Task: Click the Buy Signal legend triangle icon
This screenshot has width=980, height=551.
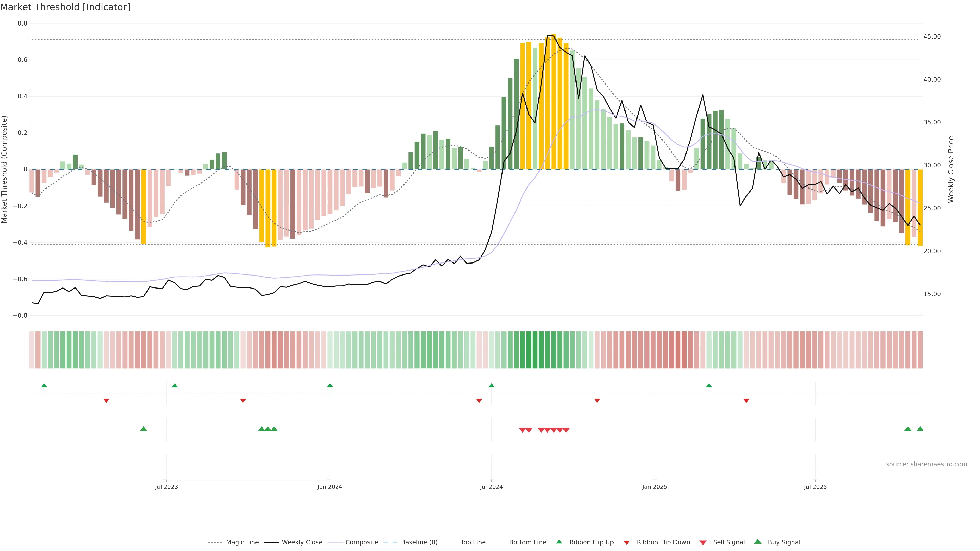Action: [757, 542]
